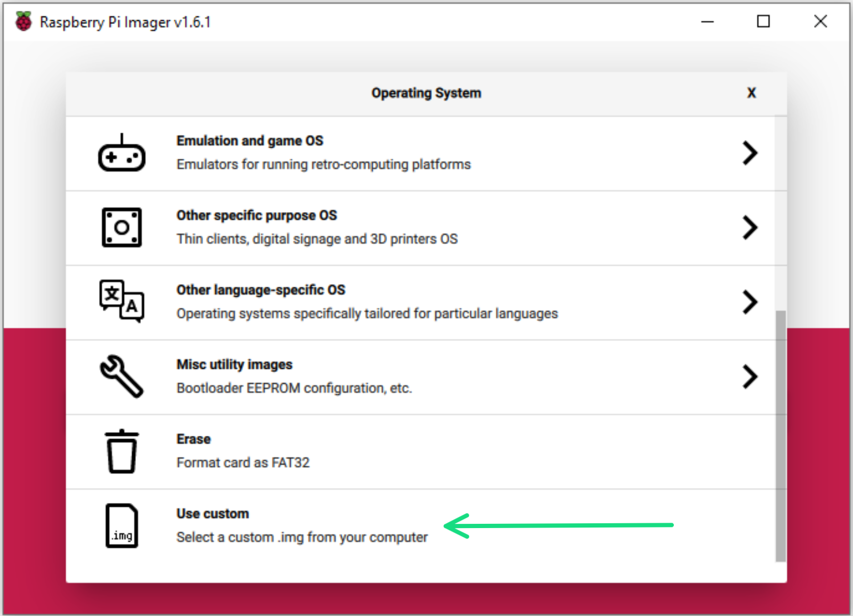Close the Operating System dialog
This screenshot has width=853, height=616.
(x=751, y=93)
